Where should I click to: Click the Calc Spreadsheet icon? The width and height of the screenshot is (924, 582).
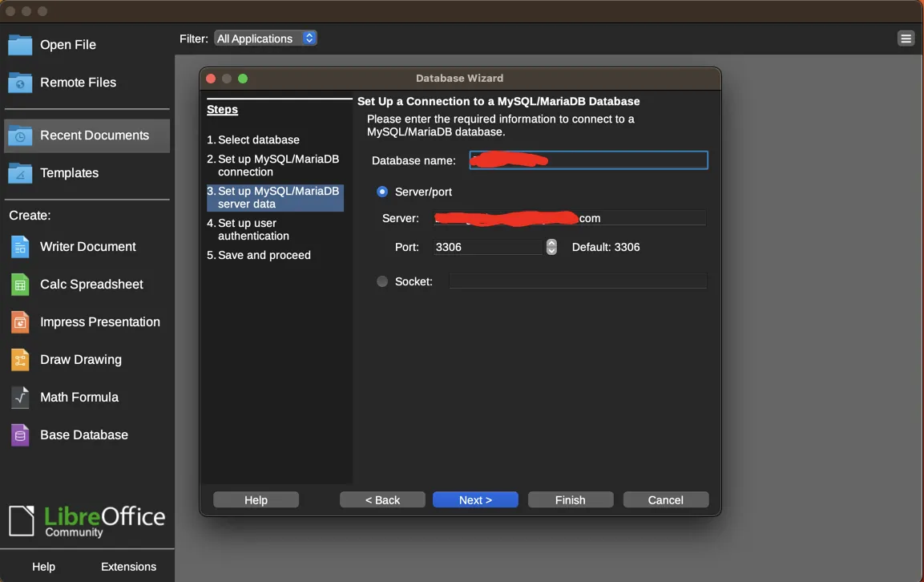pyautogui.click(x=20, y=285)
